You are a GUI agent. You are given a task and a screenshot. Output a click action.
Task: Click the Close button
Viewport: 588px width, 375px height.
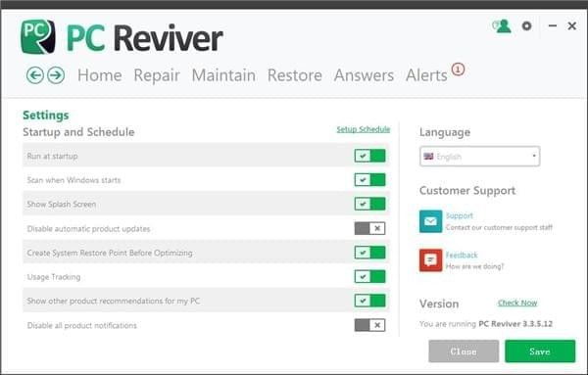(464, 352)
